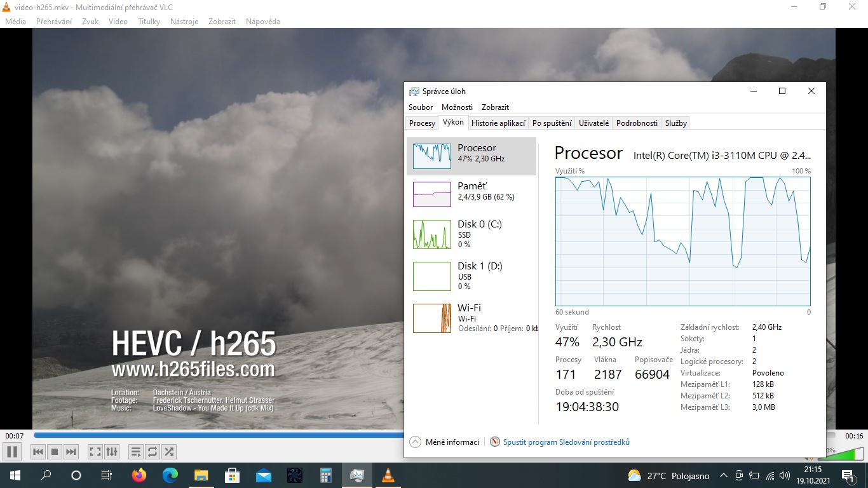The width and height of the screenshot is (868, 488).
Task: Click the VLC remaining time 00:16 label
Action: [854, 436]
